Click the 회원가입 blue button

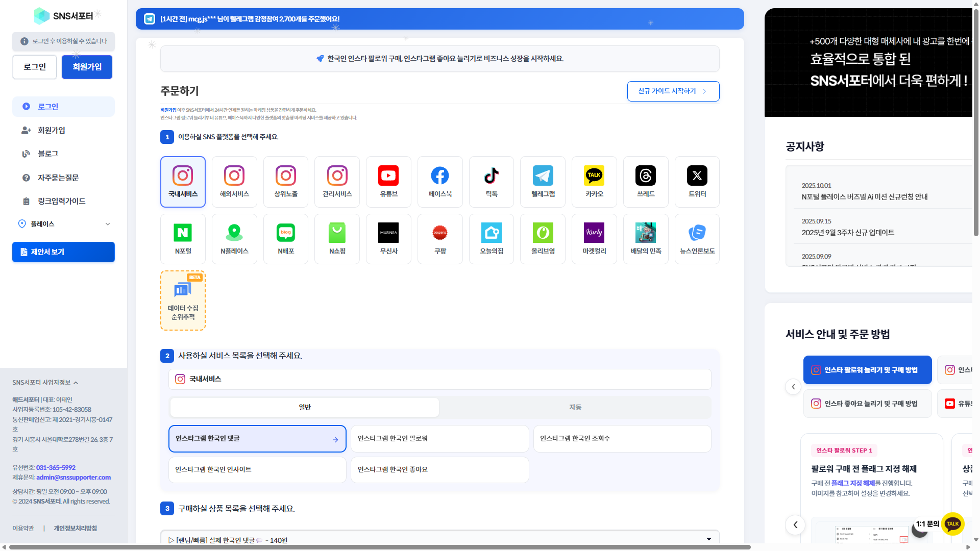point(87,67)
